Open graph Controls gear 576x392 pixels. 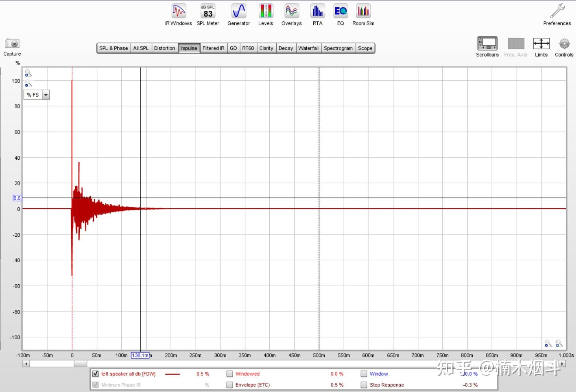tap(564, 47)
